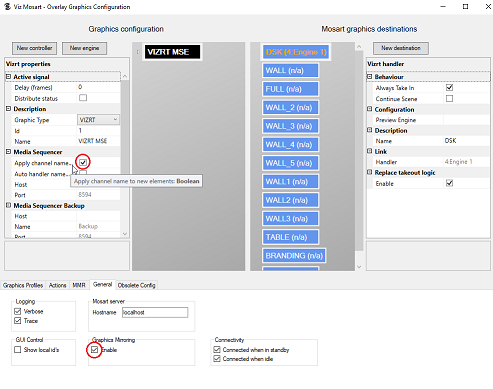Select the VIZRT MSE controller block
This screenshot has width=493, height=389.
pos(173,52)
